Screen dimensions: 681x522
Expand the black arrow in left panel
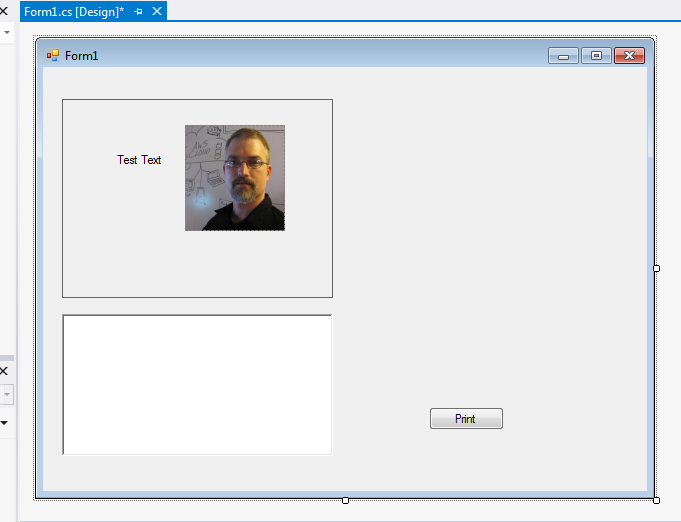[4, 423]
